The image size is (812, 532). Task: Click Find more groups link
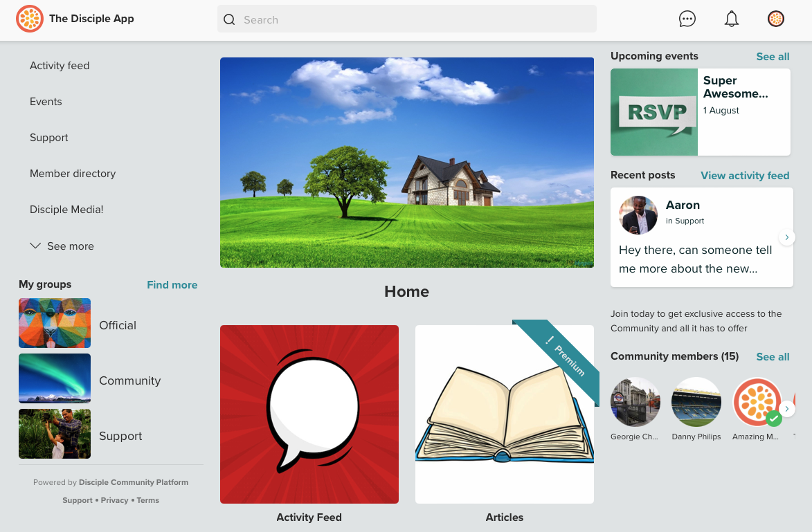tap(172, 285)
